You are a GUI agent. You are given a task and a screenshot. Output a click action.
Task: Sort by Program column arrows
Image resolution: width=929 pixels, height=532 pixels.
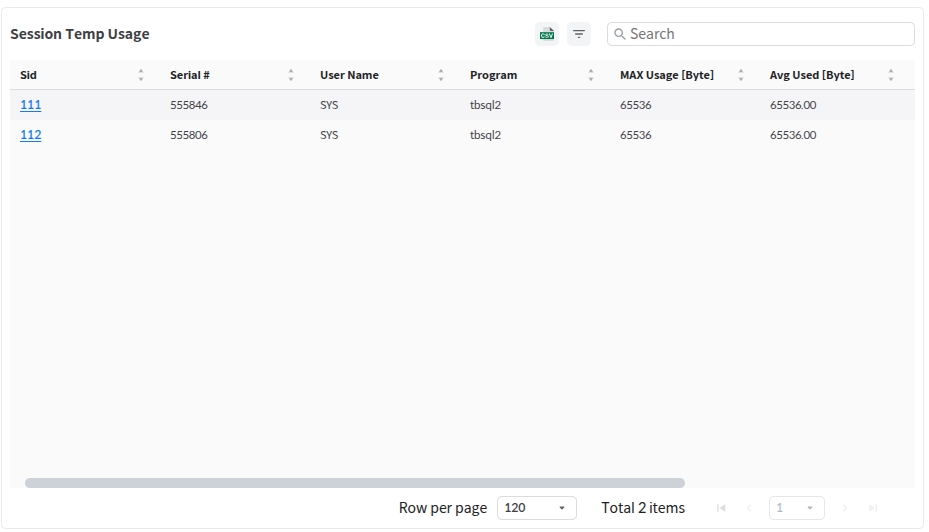coord(591,75)
